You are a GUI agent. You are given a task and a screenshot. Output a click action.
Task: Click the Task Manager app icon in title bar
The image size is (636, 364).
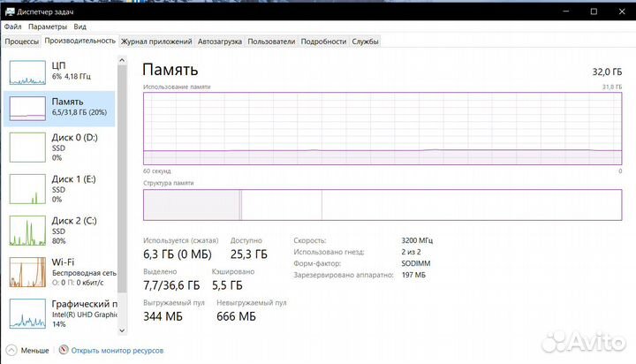[10, 11]
